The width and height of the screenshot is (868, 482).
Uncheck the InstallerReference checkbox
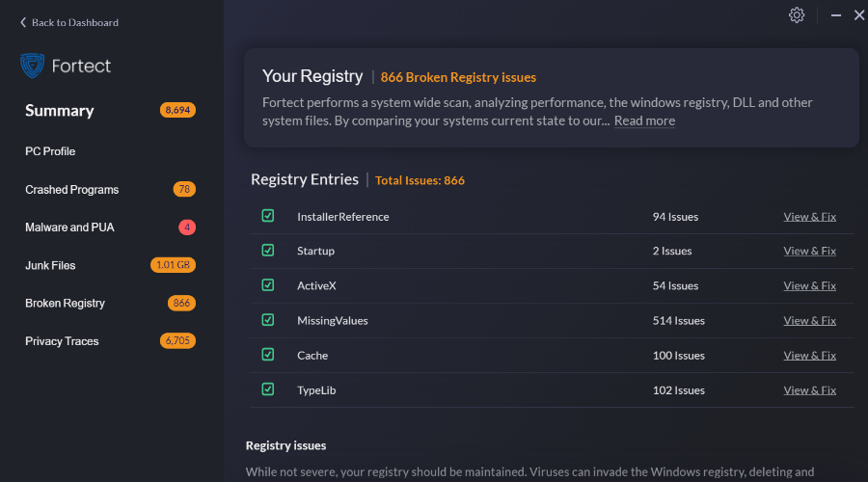click(x=268, y=216)
